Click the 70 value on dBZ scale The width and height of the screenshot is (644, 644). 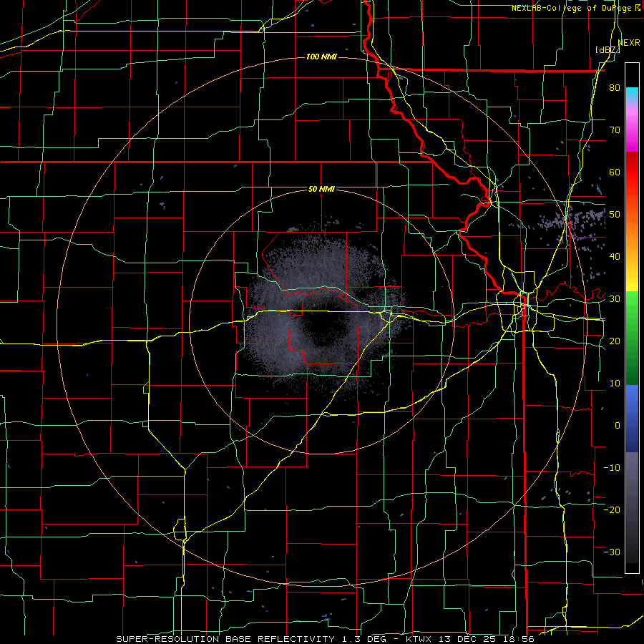[615, 130]
